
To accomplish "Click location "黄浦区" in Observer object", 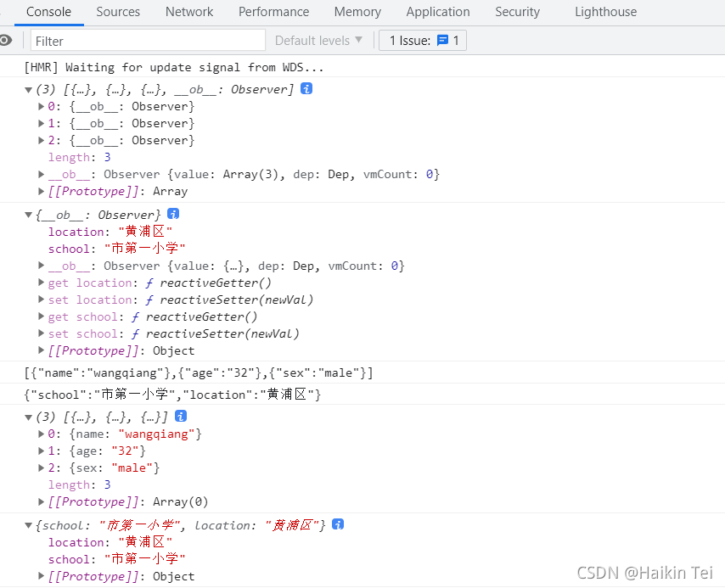I will coord(110,232).
